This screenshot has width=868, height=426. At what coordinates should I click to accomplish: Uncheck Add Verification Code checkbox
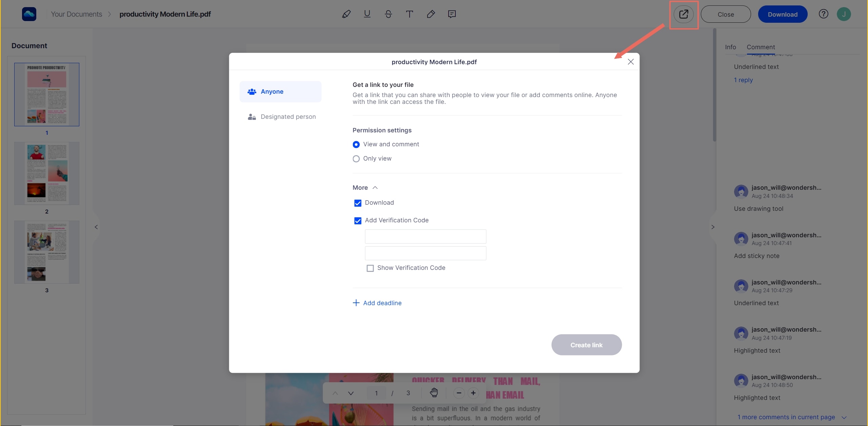click(358, 221)
